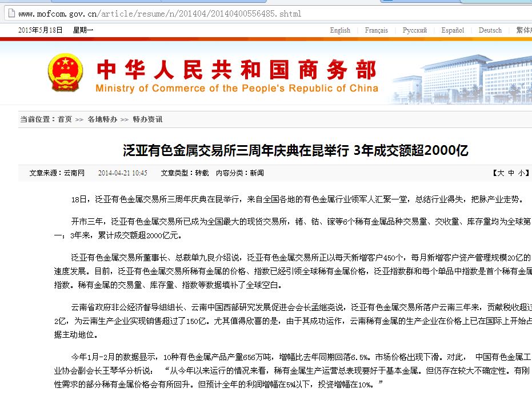532x400 pixels.
Task: Click the date 2015年5月18日 in header
Action: pos(41,30)
